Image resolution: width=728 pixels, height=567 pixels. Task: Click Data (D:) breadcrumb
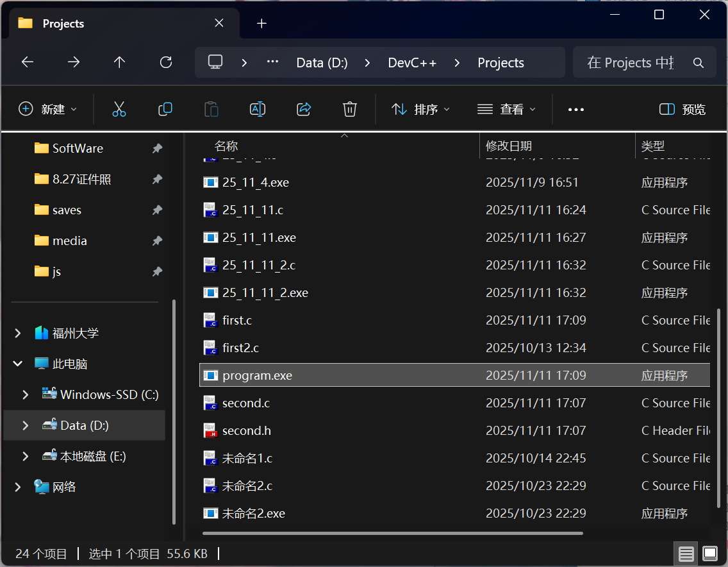pyautogui.click(x=322, y=63)
